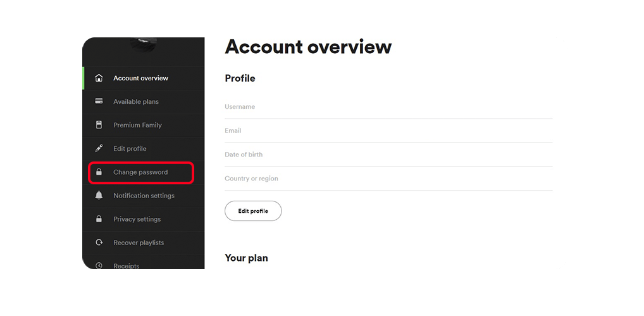Click the profile avatar atop the sidebar
644x316 pixels.
pyautogui.click(x=144, y=44)
